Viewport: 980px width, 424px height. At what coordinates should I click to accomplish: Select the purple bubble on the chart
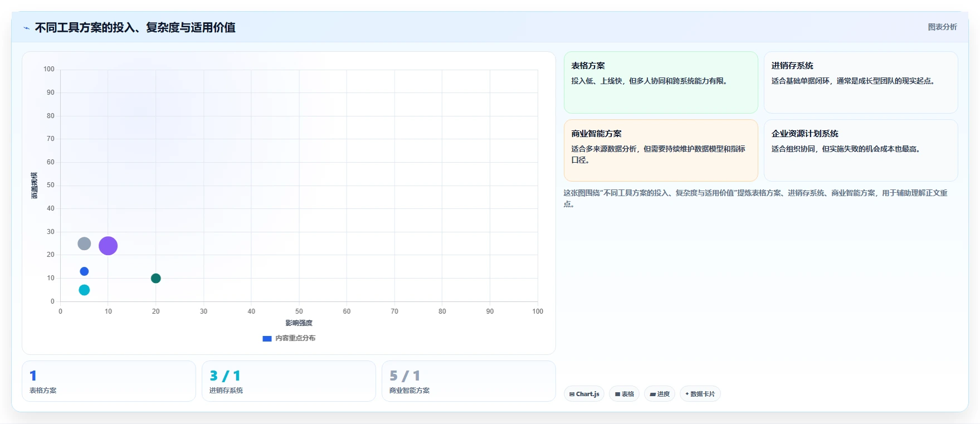click(x=108, y=246)
